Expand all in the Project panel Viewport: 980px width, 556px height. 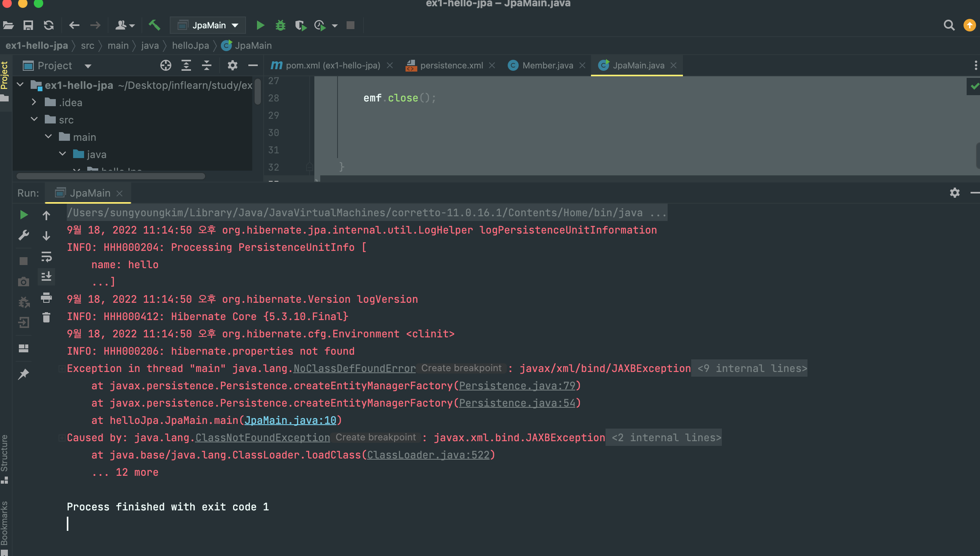tap(186, 66)
